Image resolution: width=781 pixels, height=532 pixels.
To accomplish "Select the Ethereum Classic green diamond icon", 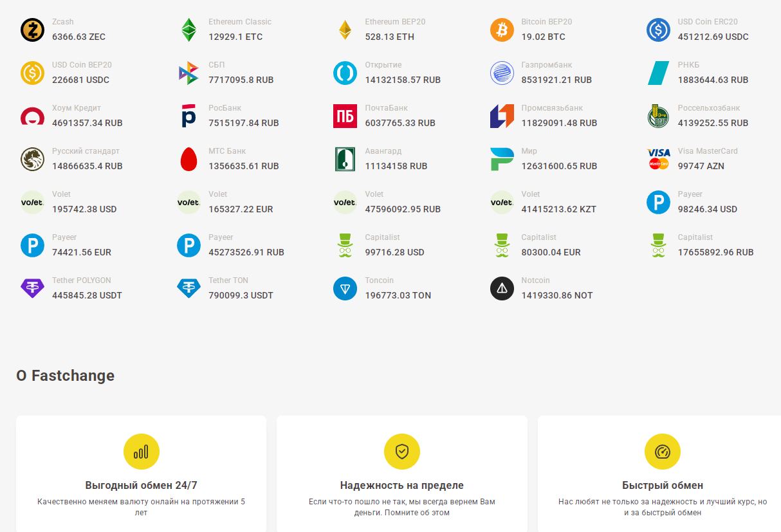I will (x=188, y=30).
